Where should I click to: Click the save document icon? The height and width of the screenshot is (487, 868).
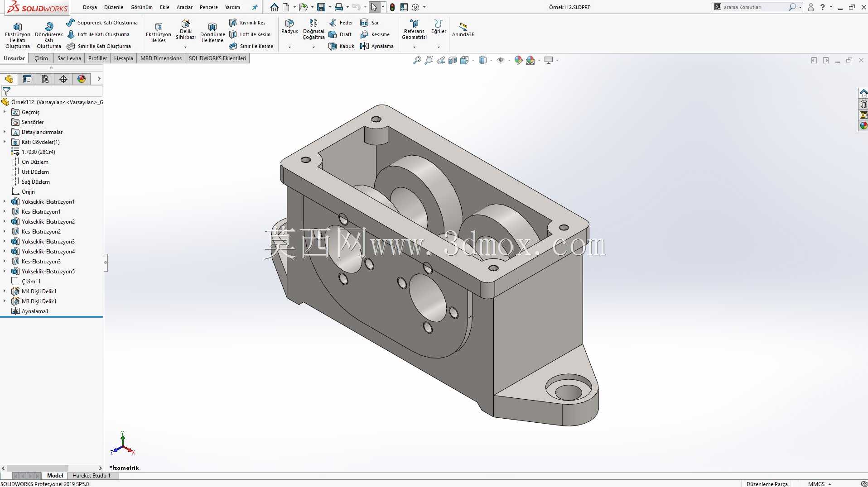[x=321, y=7]
